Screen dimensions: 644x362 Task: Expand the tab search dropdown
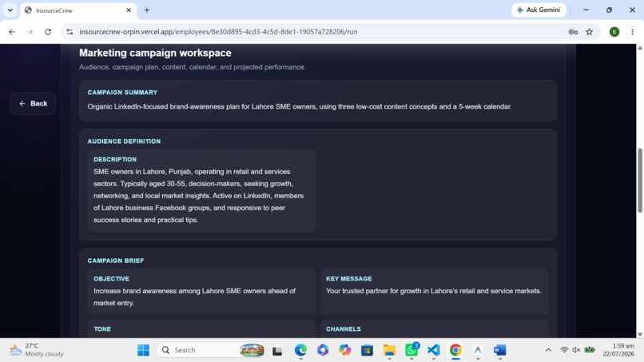click(x=10, y=10)
